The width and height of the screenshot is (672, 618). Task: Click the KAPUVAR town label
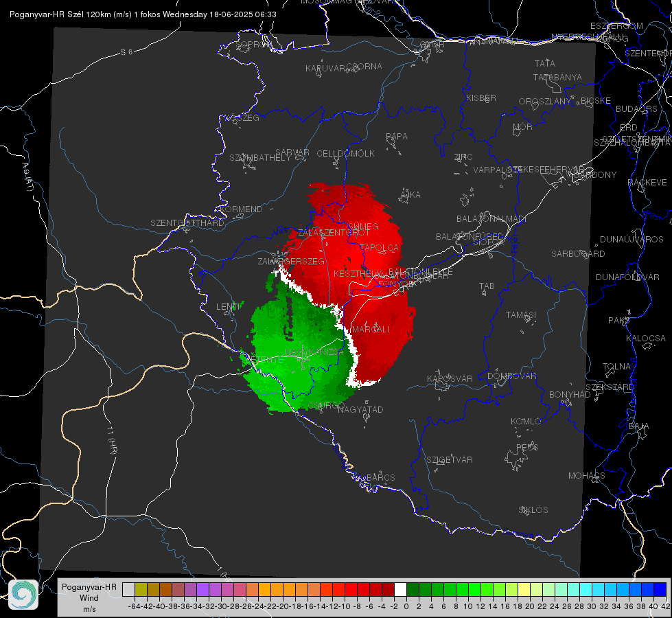326,68
